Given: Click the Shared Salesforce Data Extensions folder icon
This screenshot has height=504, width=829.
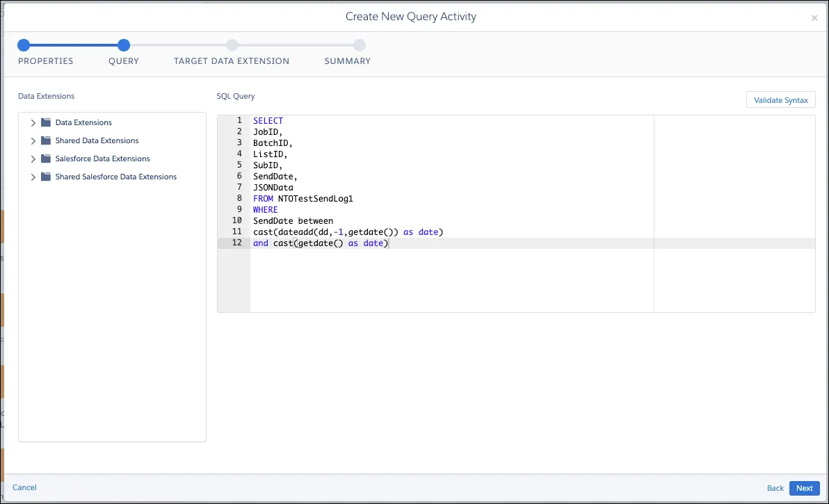Looking at the screenshot, I should (45, 177).
